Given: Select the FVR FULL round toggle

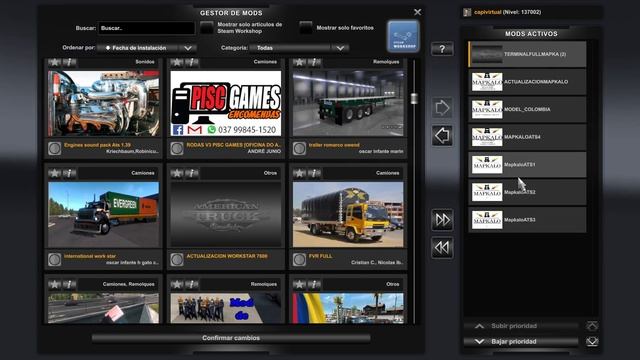Looking at the screenshot, I should tap(300, 259).
